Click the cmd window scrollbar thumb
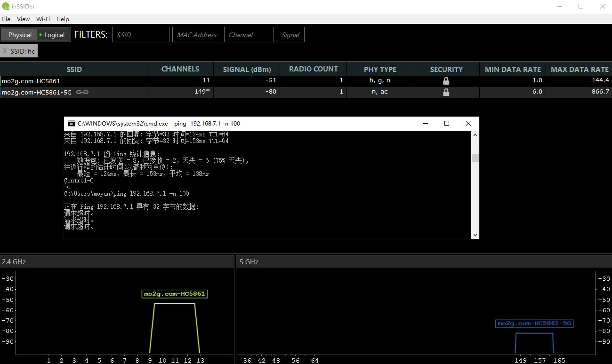This screenshot has width=612, height=364. (475, 158)
